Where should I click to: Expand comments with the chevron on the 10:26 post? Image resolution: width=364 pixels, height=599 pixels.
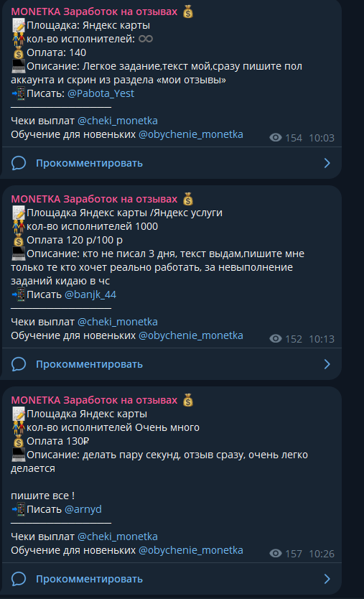tap(327, 579)
